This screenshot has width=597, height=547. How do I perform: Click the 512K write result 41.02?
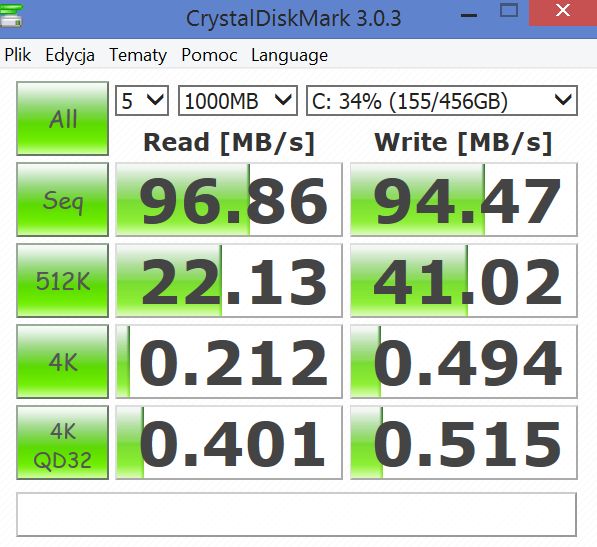coord(464,281)
